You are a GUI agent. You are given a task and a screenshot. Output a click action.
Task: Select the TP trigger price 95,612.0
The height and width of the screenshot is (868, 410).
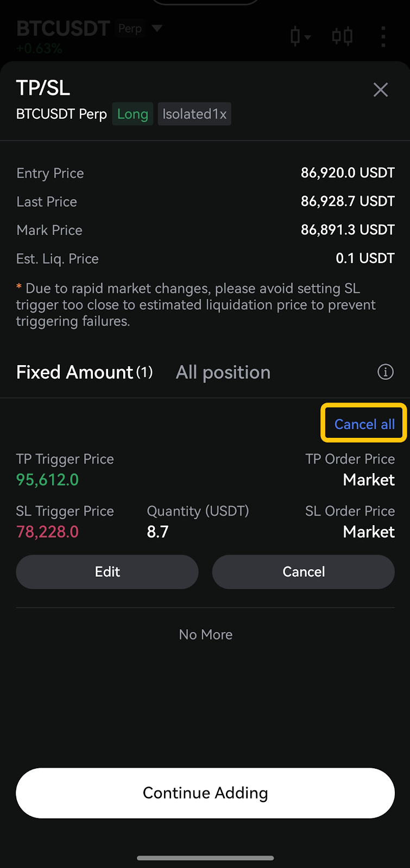48,480
